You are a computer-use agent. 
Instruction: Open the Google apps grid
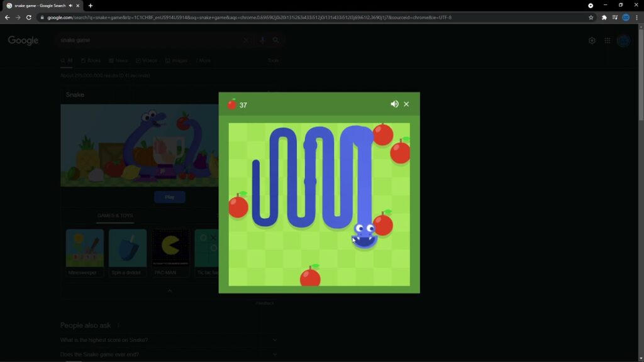pyautogui.click(x=608, y=41)
